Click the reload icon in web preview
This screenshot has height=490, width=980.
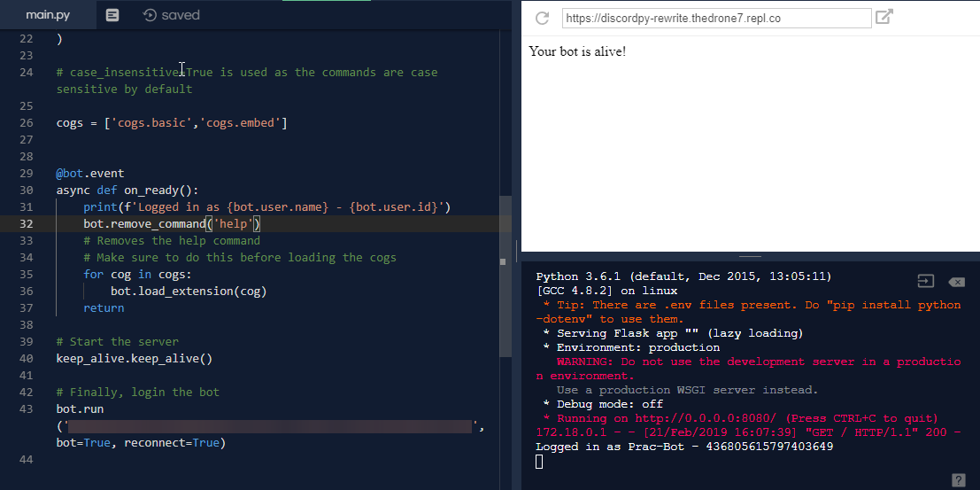(542, 18)
